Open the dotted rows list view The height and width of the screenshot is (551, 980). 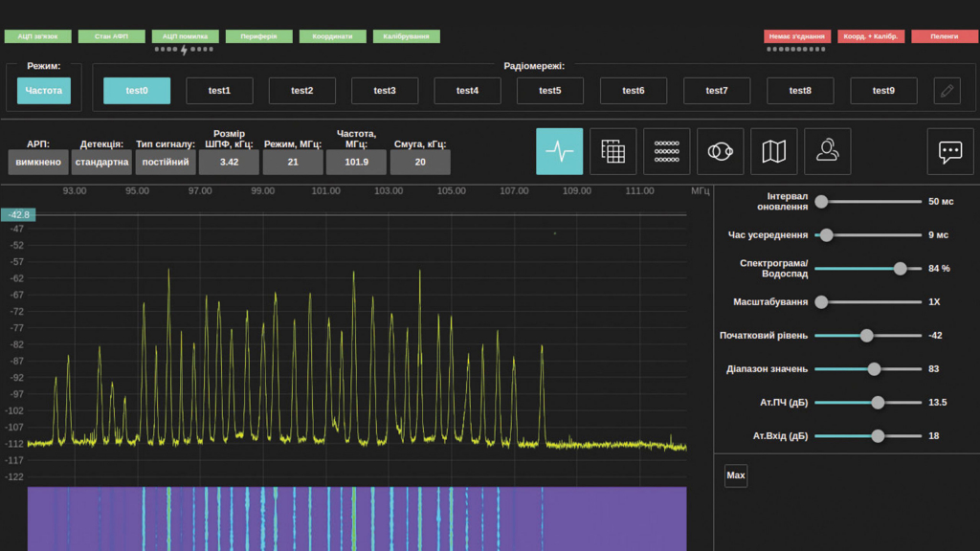pos(666,151)
